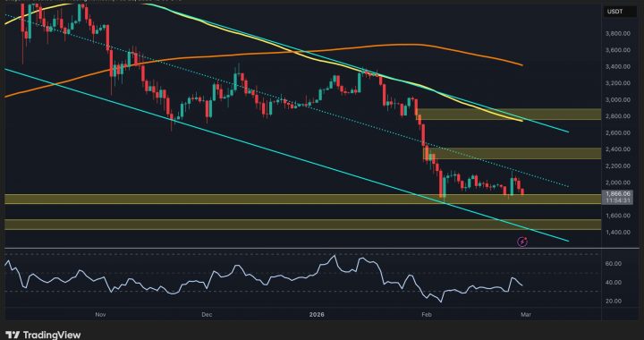The height and width of the screenshot is (340, 644).
Task: Click the 3,400.00 price axis label
Action: click(x=619, y=66)
